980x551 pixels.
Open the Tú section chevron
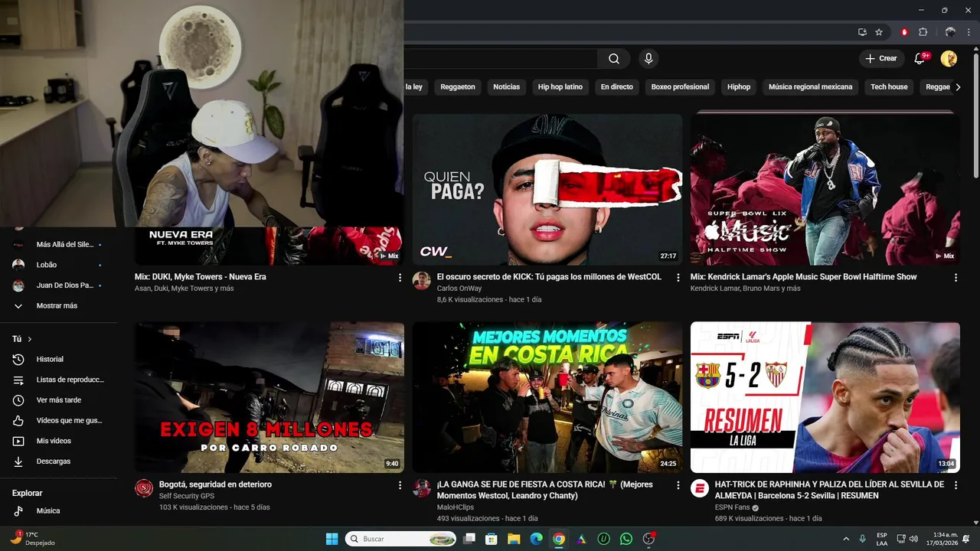pos(30,339)
